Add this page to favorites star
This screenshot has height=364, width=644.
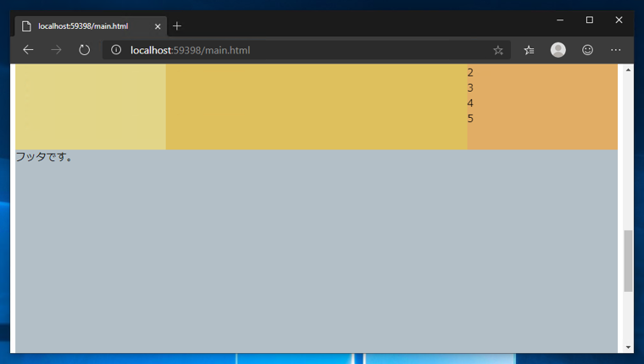(497, 50)
